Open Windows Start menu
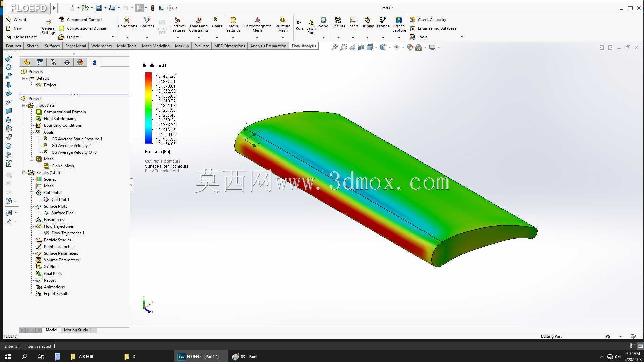The width and height of the screenshot is (644, 362). pos(8,357)
